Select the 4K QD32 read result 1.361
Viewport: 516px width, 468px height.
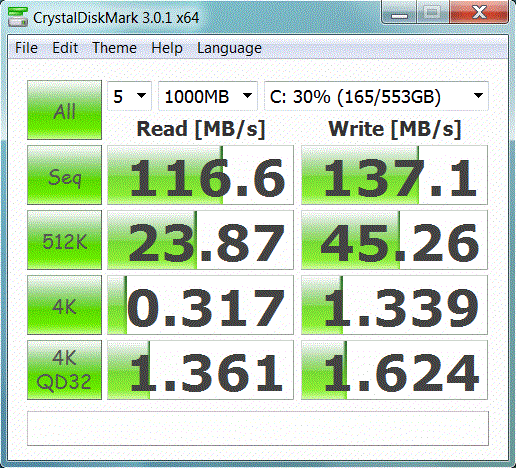(200, 370)
